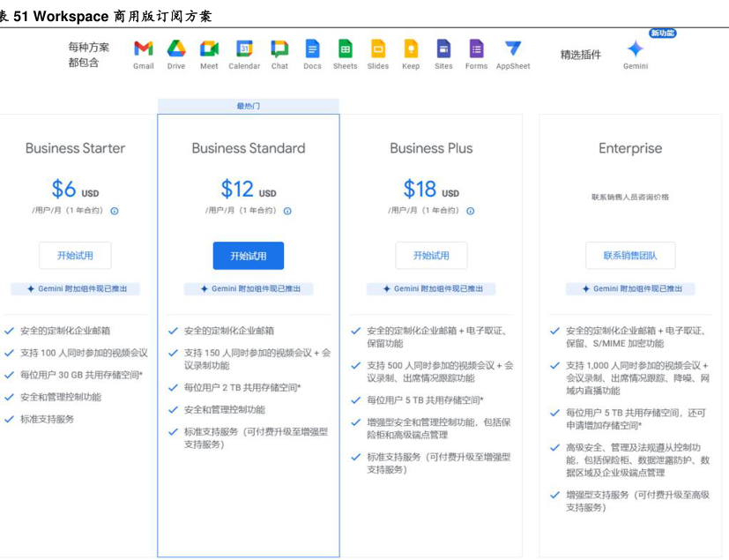This screenshot has height=560, width=729.
Task: Click the 精选插件 label
Action: click(x=581, y=55)
